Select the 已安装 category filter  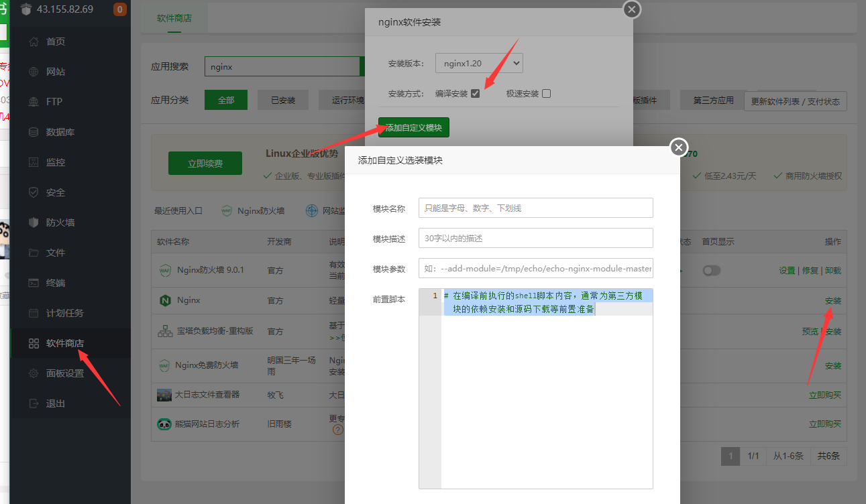(283, 100)
